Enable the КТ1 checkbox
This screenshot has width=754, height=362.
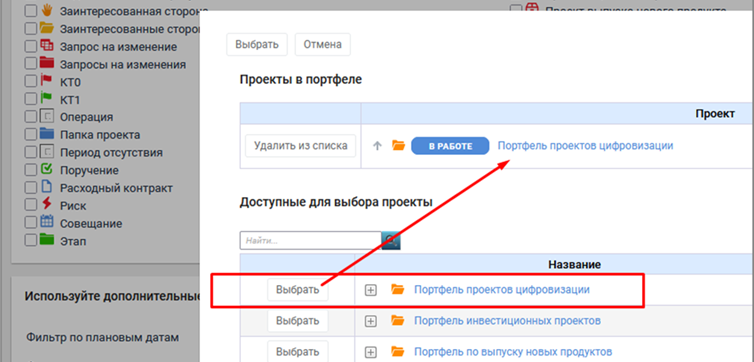coord(31,100)
